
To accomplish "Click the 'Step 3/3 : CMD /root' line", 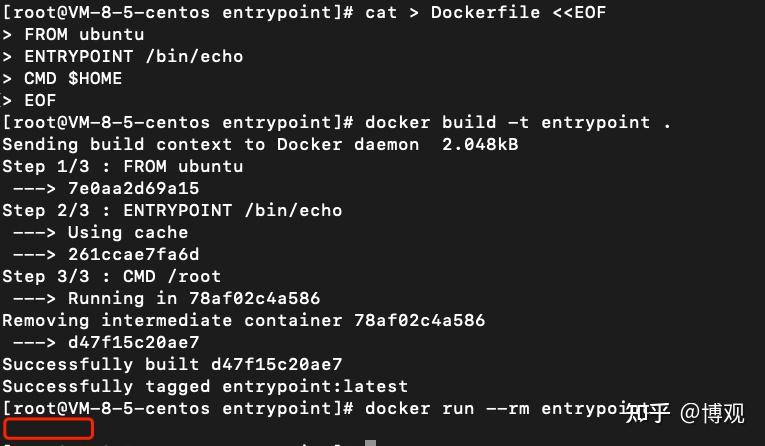I will click(112, 277).
